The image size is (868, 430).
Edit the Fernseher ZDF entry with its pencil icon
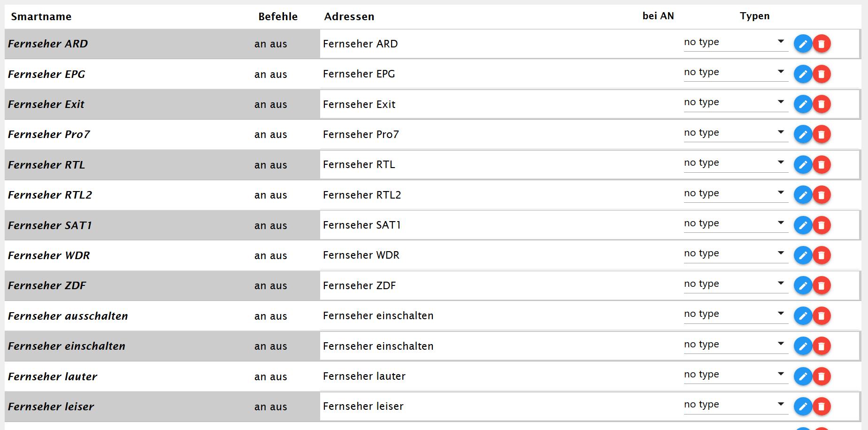(x=803, y=285)
